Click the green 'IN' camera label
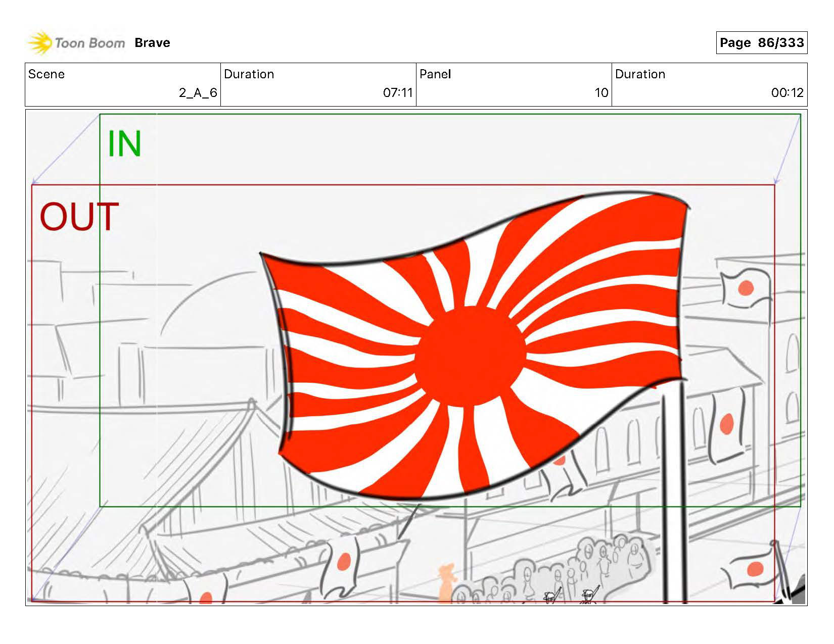Screen dimensions: 834x644 coord(124,144)
